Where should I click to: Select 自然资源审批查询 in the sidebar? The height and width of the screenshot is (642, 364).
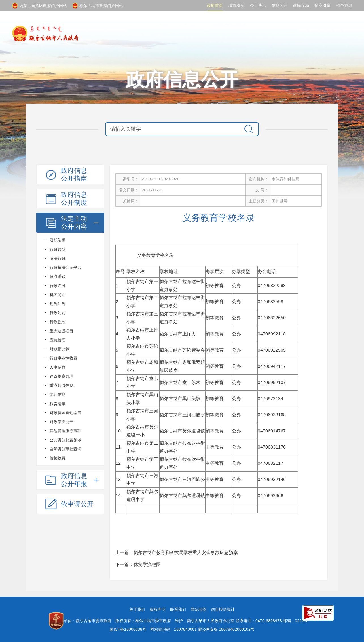click(65, 449)
